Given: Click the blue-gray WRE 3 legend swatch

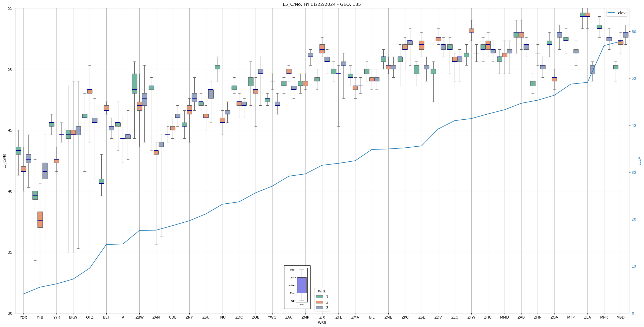Looking at the screenshot, I should [x=319, y=308].
